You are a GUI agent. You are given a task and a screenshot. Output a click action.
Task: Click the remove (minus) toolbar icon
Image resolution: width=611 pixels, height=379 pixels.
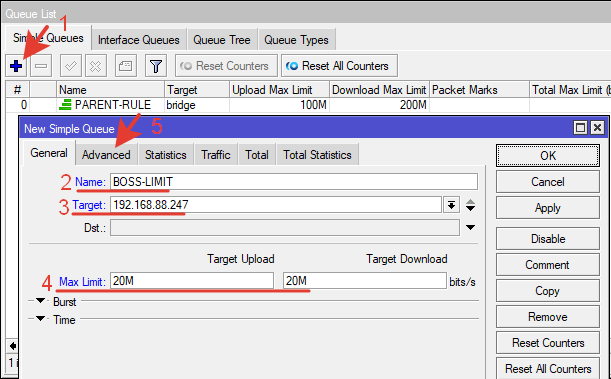coord(41,66)
